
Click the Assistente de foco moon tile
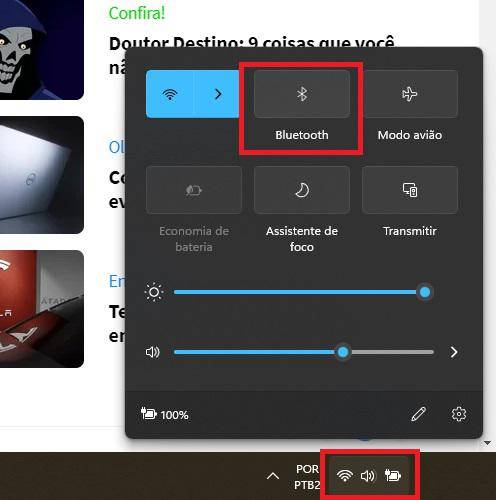(x=302, y=190)
